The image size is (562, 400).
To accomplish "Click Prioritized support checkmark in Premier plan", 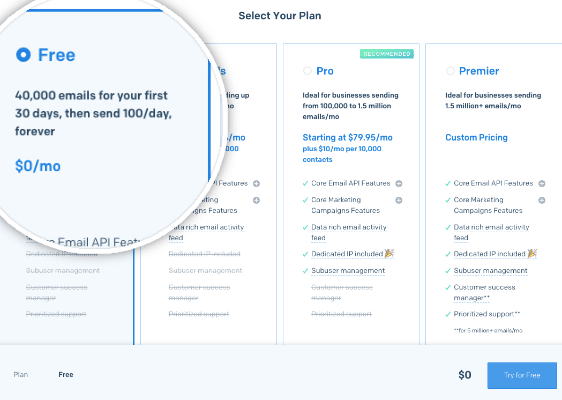I will tap(448, 314).
